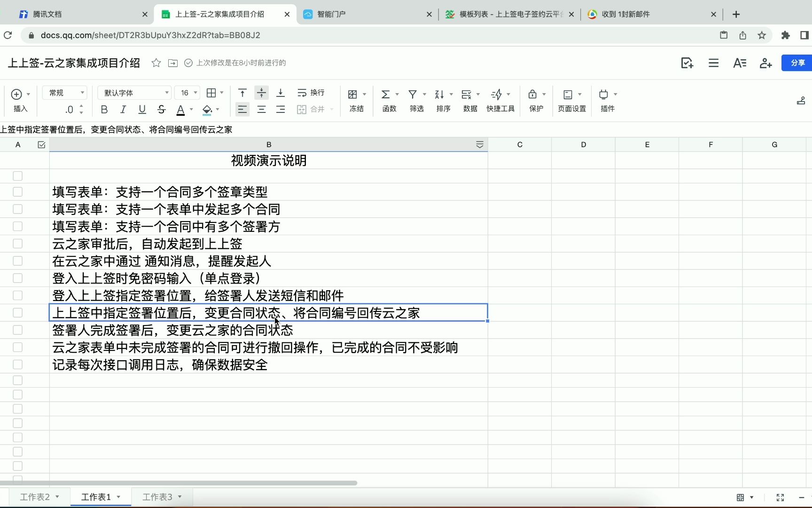The width and height of the screenshot is (812, 508).
Task: Center text horizontally
Action: click(x=261, y=110)
